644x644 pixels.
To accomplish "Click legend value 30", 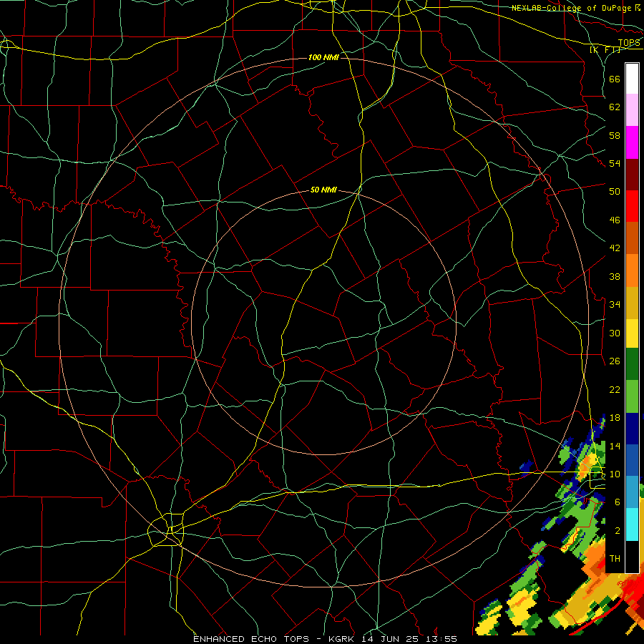I will 615,333.
